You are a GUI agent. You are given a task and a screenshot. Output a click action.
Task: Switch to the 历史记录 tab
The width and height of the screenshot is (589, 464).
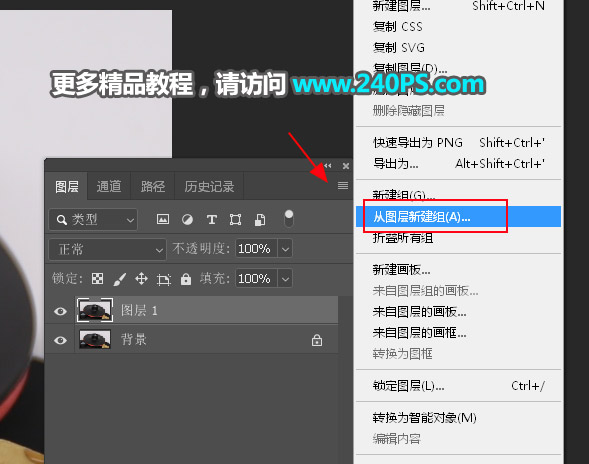[x=209, y=186]
